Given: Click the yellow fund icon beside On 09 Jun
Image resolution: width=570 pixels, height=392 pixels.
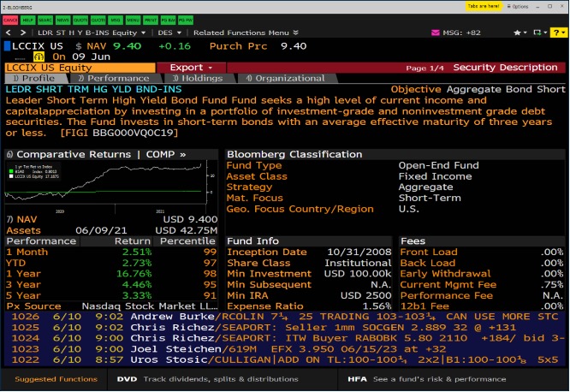Looking at the screenshot, I should tap(39, 56).
